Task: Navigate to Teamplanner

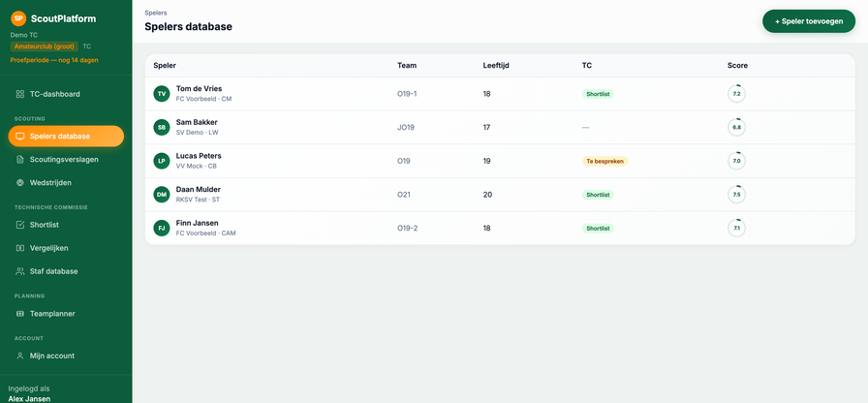Action: coord(66,313)
